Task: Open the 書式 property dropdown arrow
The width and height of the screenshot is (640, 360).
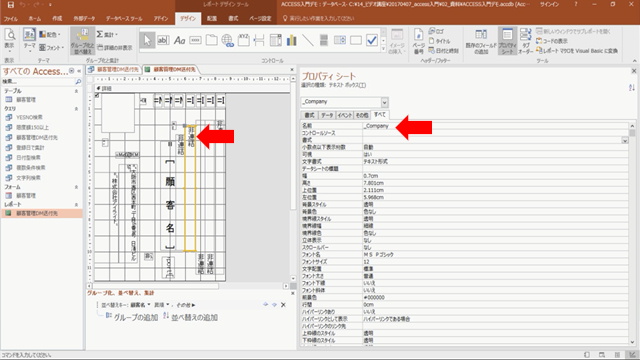Action: tap(625, 140)
